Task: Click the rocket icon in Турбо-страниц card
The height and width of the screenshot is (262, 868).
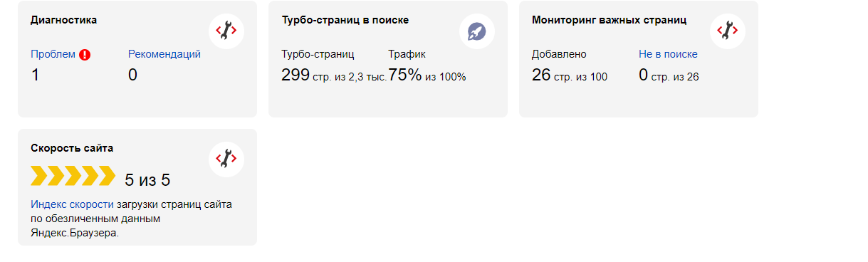Action: pyautogui.click(x=477, y=31)
